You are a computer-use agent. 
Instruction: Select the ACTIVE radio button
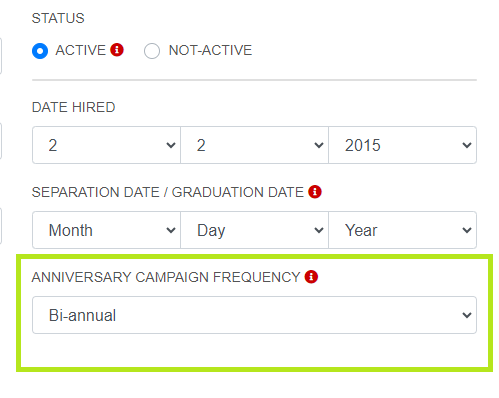[40, 51]
